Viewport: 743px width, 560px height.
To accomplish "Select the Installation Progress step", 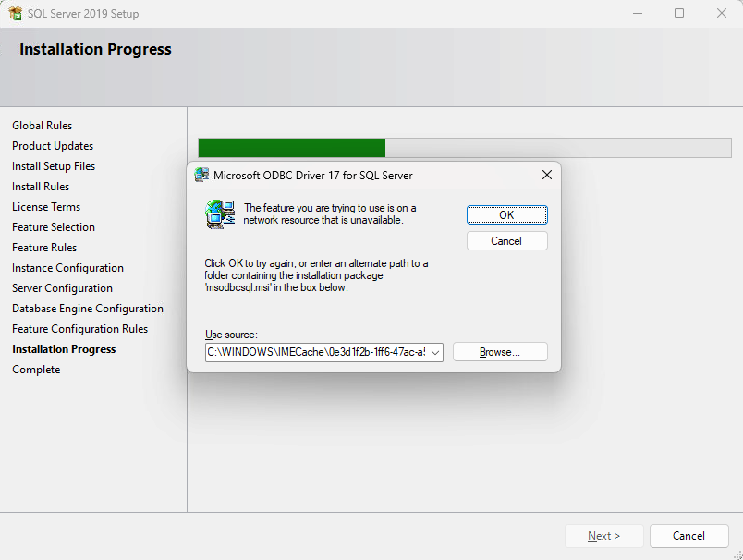I will pos(64,349).
